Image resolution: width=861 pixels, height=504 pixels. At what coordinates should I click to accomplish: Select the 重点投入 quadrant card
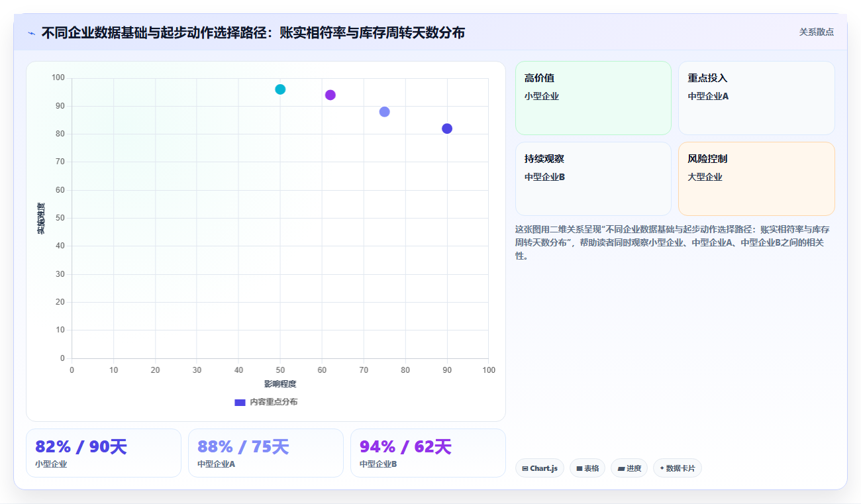756,98
